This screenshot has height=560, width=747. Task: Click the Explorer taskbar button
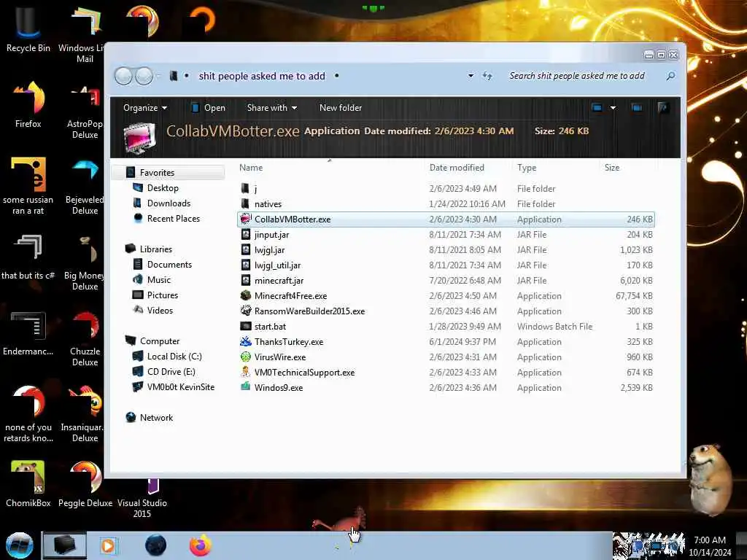point(64,545)
